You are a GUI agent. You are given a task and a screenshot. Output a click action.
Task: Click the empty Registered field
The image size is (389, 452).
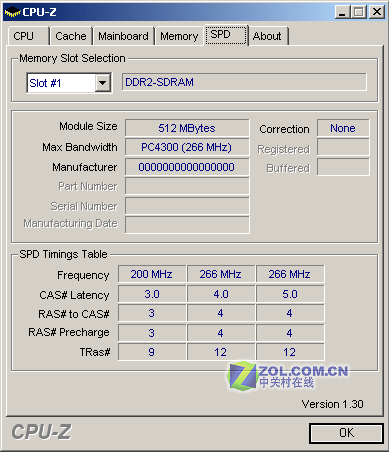click(x=343, y=147)
